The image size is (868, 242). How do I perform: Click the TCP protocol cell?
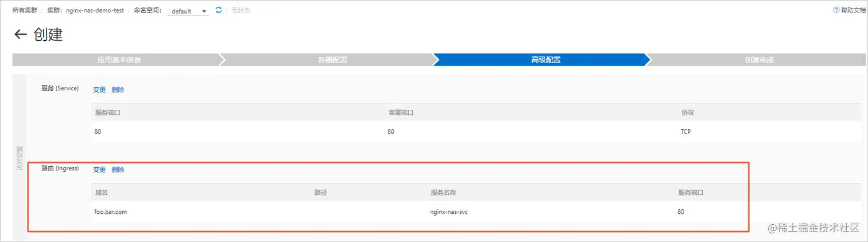(685, 132)
